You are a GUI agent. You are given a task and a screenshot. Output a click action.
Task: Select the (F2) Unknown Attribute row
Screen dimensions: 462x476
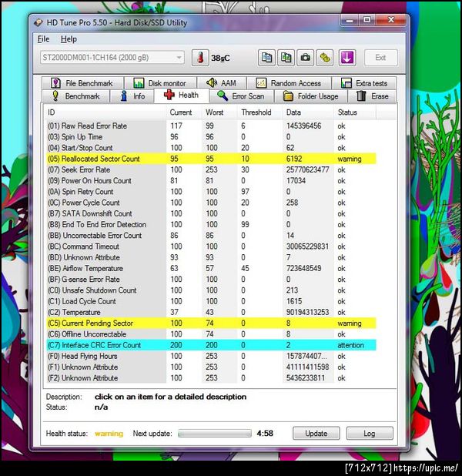point(211,378)
